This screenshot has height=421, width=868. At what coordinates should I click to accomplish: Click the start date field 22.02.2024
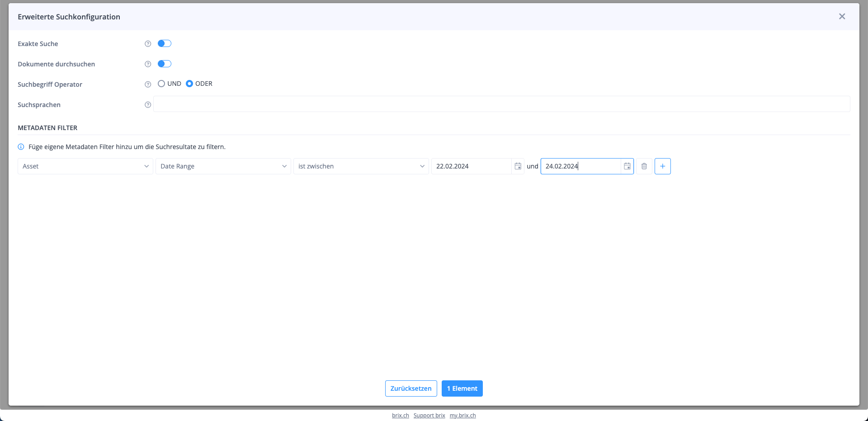point(472,166)
